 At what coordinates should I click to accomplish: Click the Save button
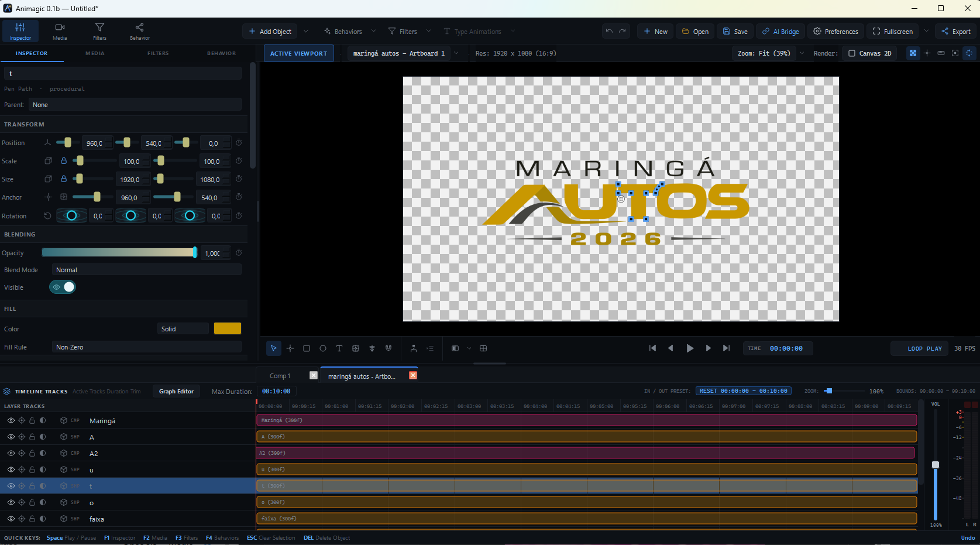pos(735,32)
